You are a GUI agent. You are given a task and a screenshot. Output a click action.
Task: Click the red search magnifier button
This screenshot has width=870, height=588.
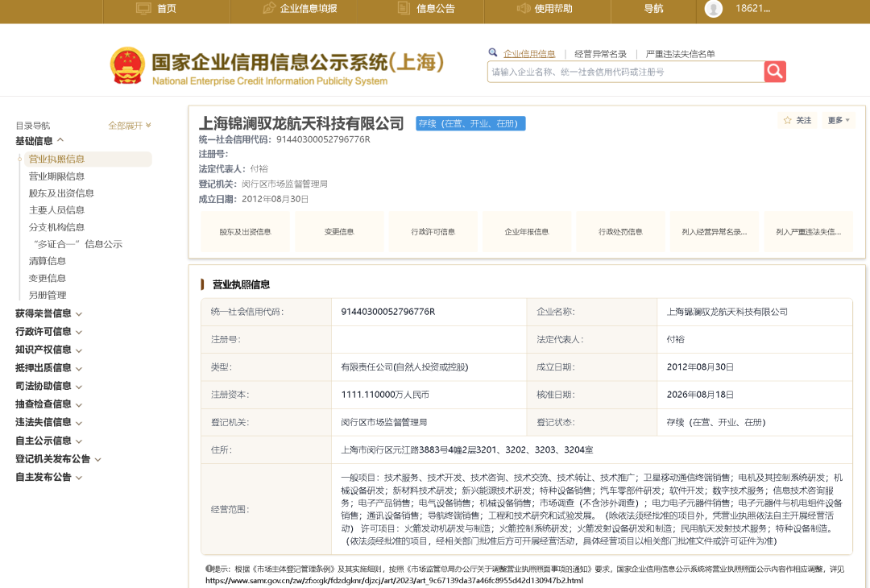point(775,72)
